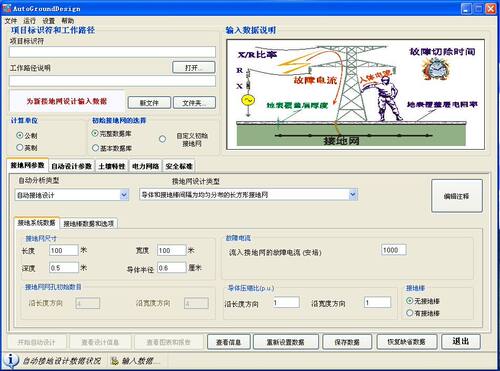
Task: Click the 深度 input showing 0.5
Action: [x=64, y=268]
